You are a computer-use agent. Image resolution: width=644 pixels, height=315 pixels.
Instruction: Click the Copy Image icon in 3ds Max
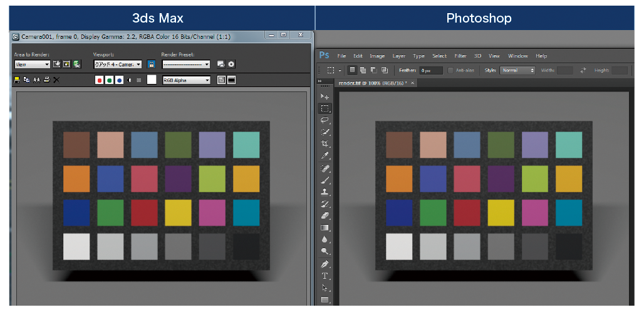coord(27,80)
